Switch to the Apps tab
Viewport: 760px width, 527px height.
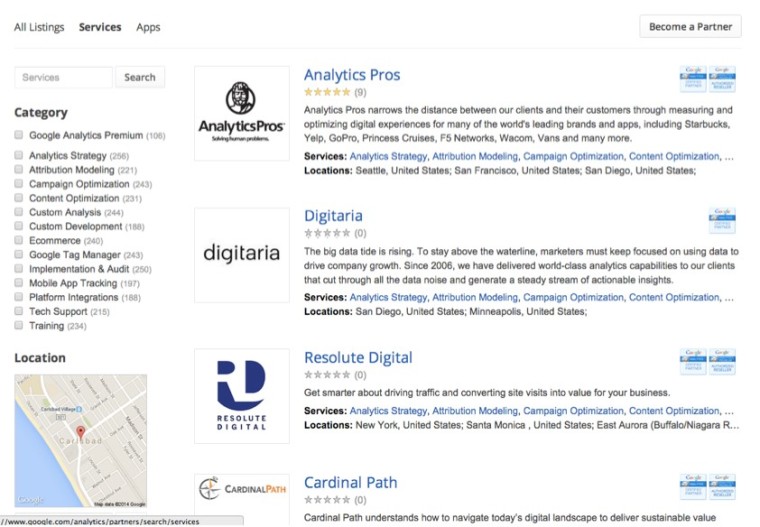tap(148, 27)
